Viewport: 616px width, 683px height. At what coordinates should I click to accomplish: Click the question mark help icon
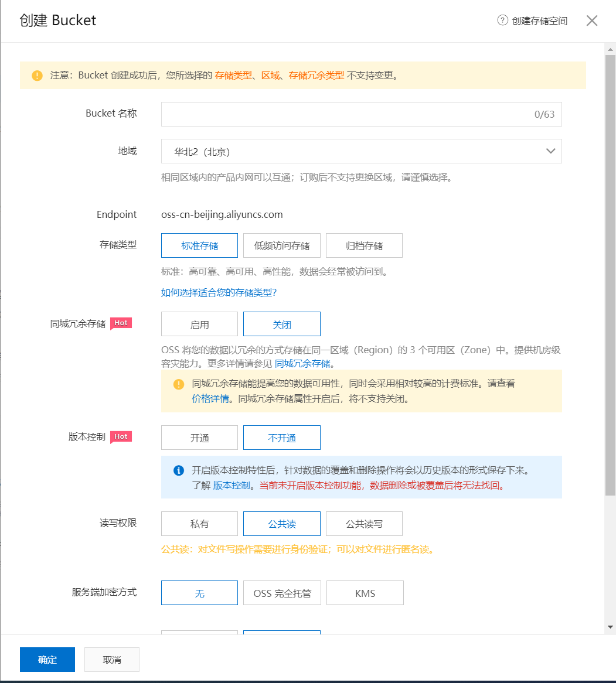click(x=502, y=20)
